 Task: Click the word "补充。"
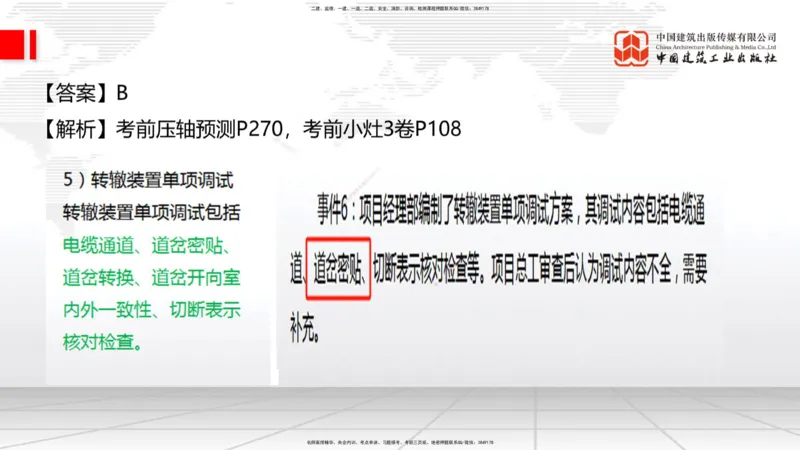click(306, 328)
